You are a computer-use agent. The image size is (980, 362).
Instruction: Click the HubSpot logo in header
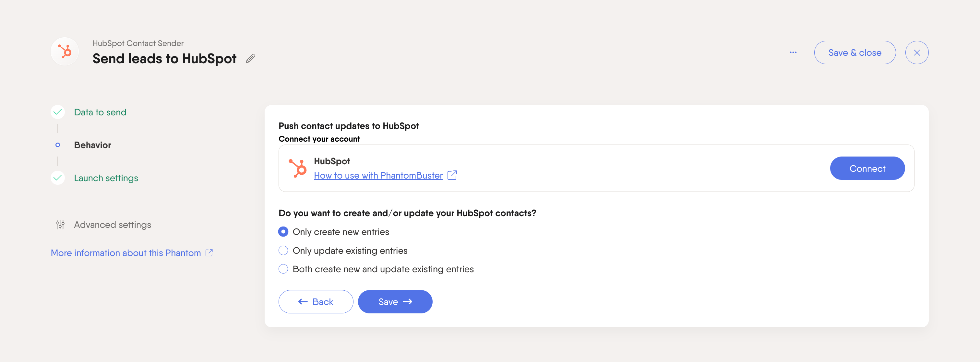coord(65,51)
